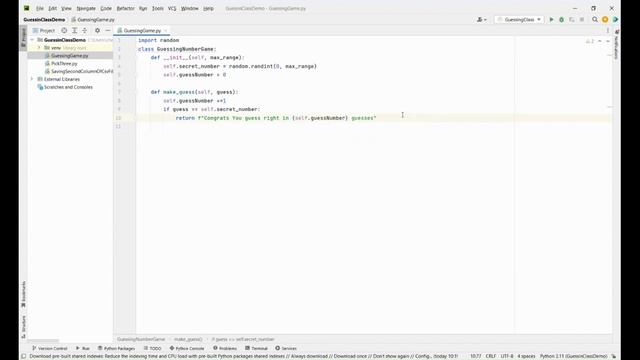This screenshot has width=640, height=360.
Task: Click the Project side stripe button
Action: coord(23,38)
